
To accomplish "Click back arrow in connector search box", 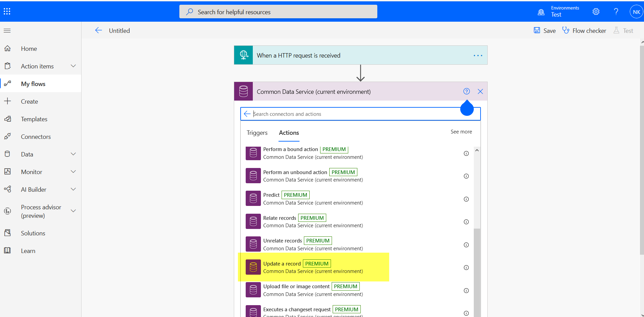I will [247, 114].
